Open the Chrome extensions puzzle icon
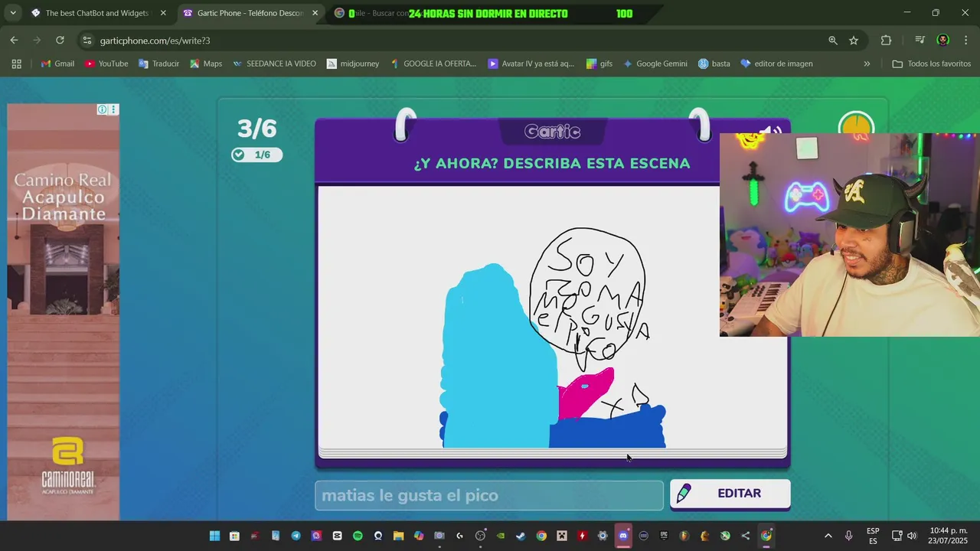 886,41
